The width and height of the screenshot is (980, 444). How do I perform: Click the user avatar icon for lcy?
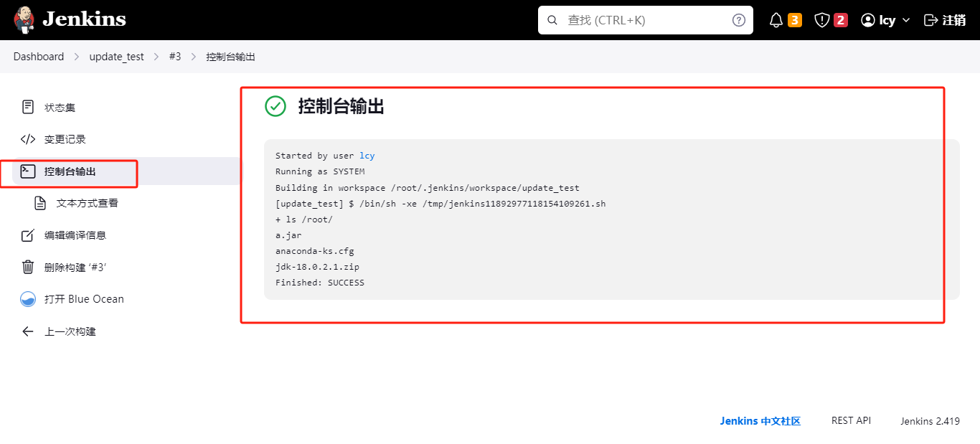(868, 20)
